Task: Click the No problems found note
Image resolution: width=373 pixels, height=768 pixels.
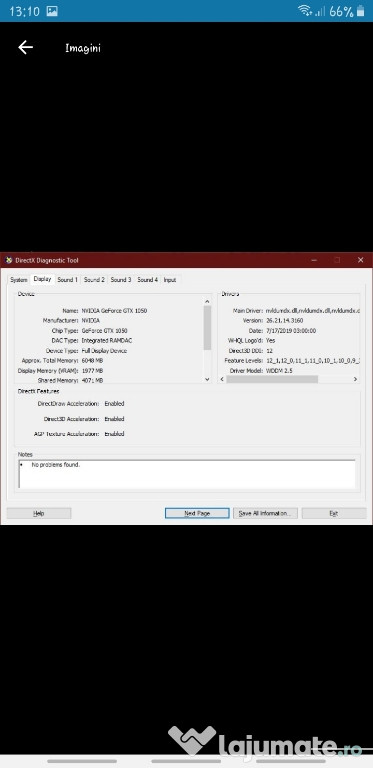Action: tap(55, 465)
